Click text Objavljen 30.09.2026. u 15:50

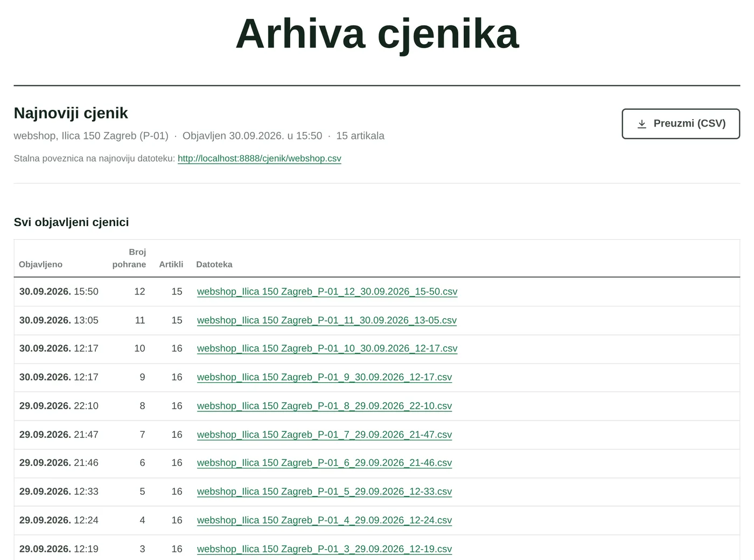252,136
